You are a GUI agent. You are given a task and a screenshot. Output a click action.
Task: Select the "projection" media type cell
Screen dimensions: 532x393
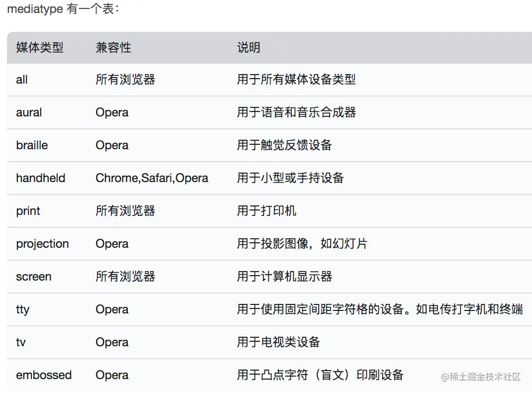(42, 244)
